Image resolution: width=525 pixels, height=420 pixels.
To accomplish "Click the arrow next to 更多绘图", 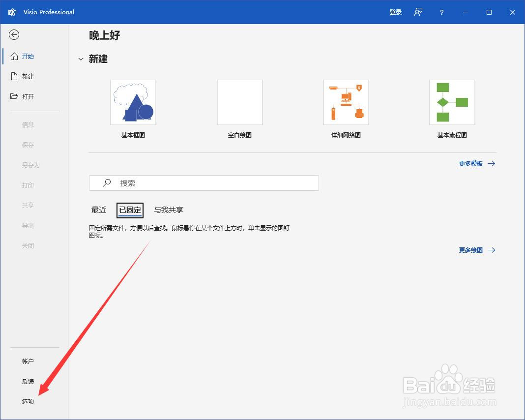I will pos(491,250).
